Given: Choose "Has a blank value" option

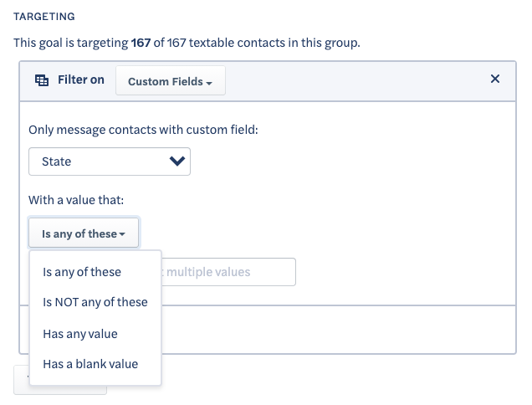Looking at the screenshot, I should 90,364.
